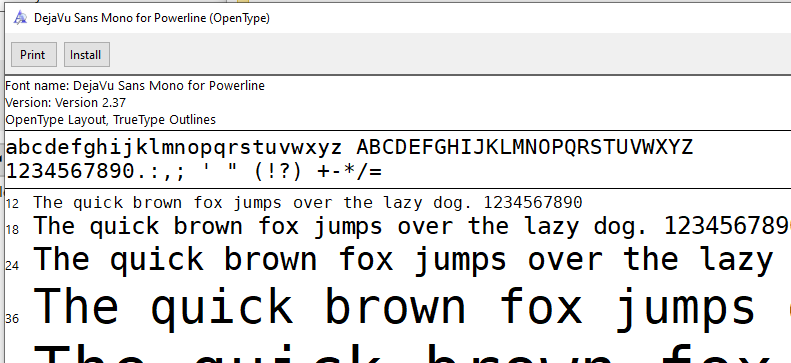The width and height of the screenshot is (791, 363).
Task: Select the 'Font name: DejaVu Sans Mono for Powerline' line
Action: click(x=135, y=86)
